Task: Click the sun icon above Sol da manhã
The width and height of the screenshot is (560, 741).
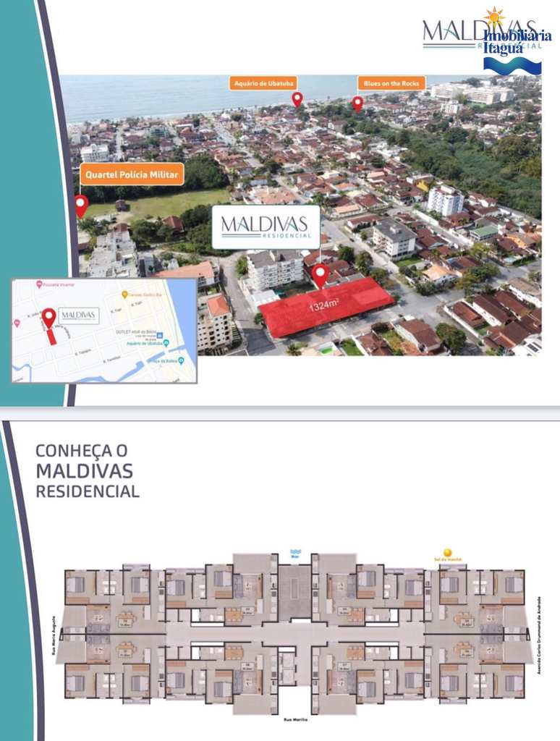Action: [448, 553]
